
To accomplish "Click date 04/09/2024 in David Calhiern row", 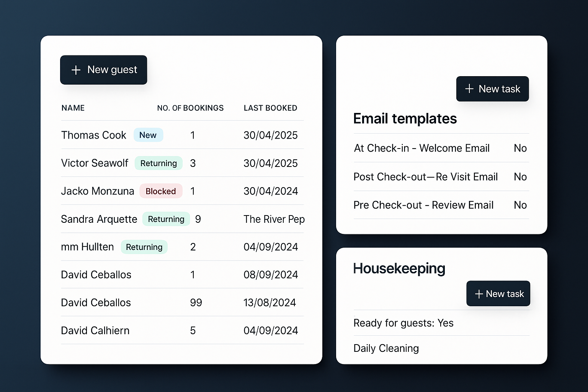I will [271, 330].
